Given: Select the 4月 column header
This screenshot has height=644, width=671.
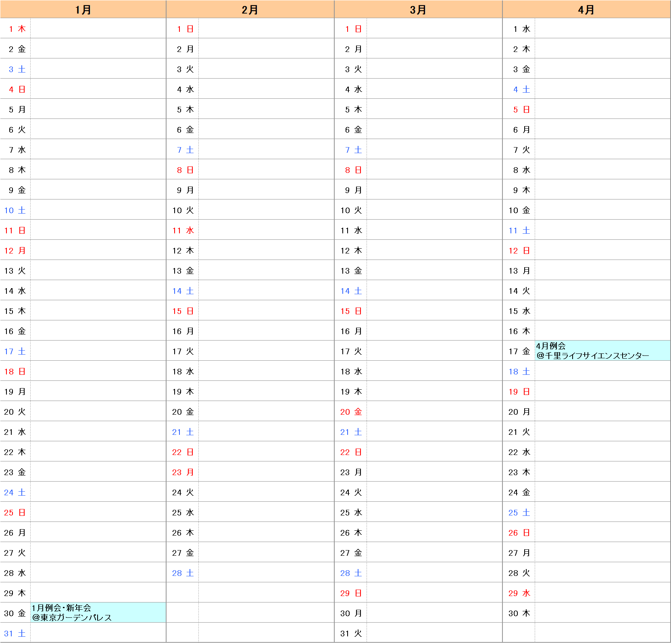Looking at the screenshot, I should [586, 9].
